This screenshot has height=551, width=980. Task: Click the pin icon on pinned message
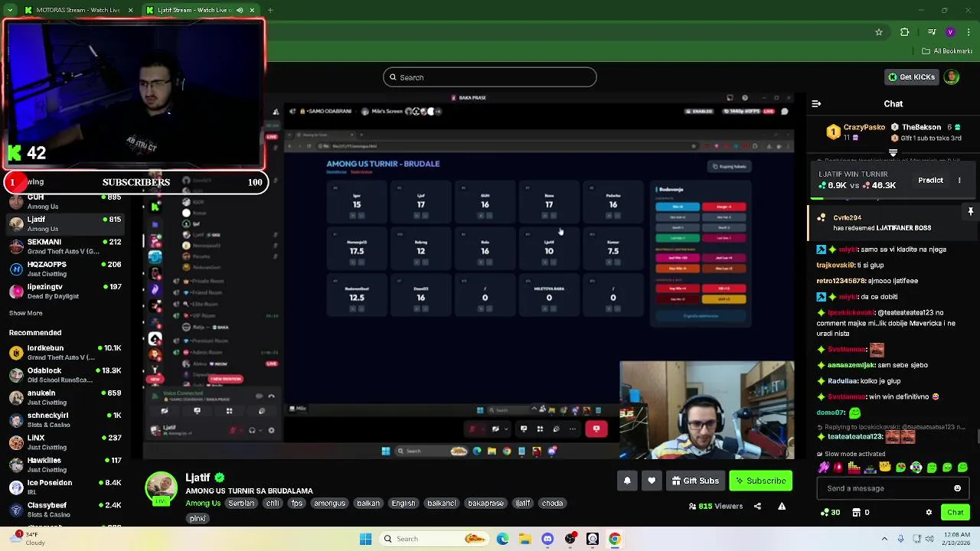(970, 211)
